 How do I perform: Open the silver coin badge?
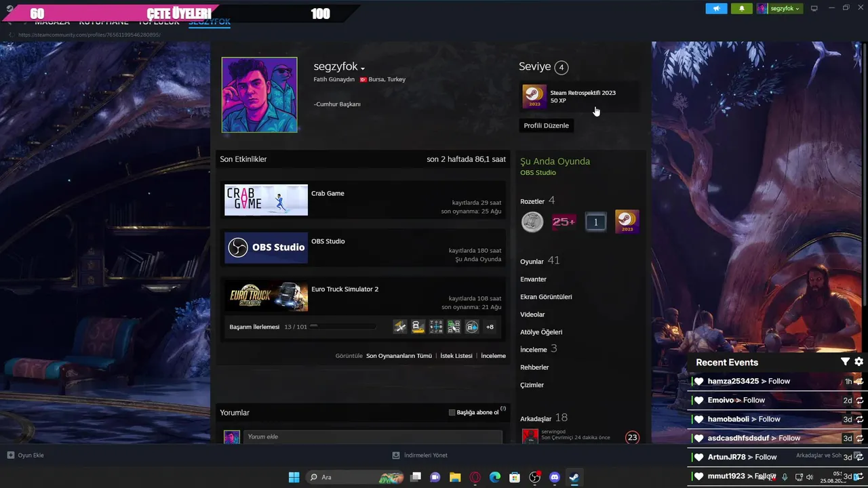(x=532, y=222)
